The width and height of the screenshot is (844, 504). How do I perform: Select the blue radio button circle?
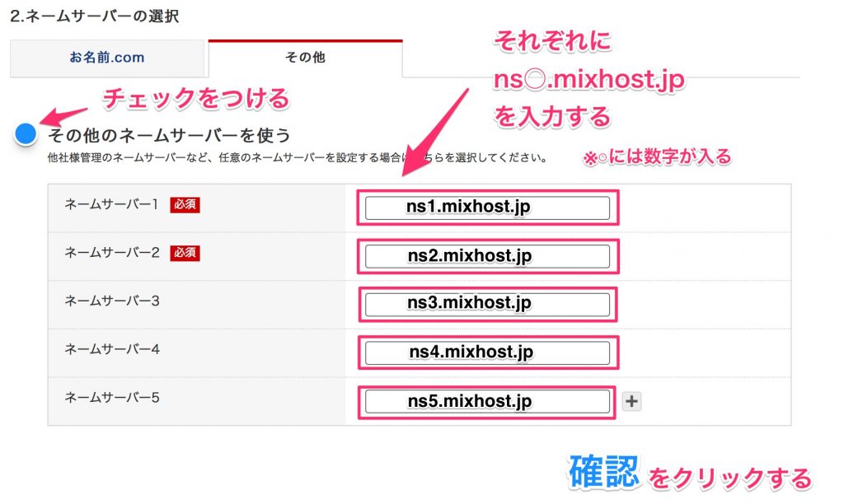tap(26, 133)
